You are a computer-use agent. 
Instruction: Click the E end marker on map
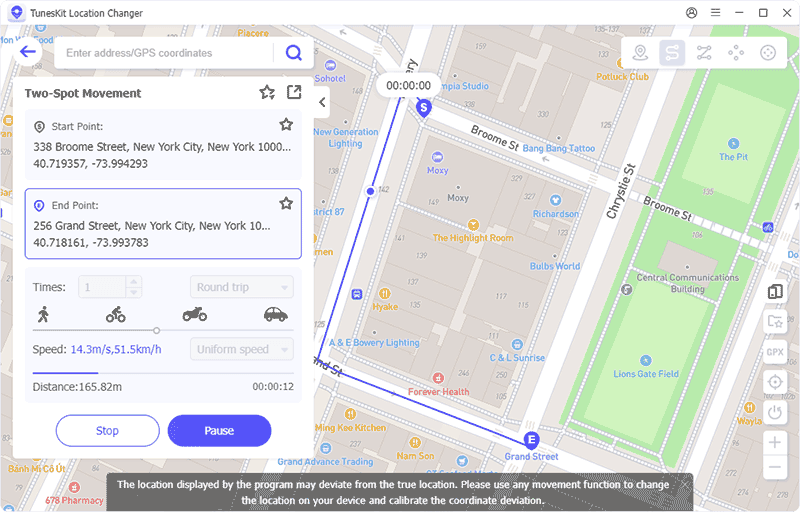[x=532, y=440]
